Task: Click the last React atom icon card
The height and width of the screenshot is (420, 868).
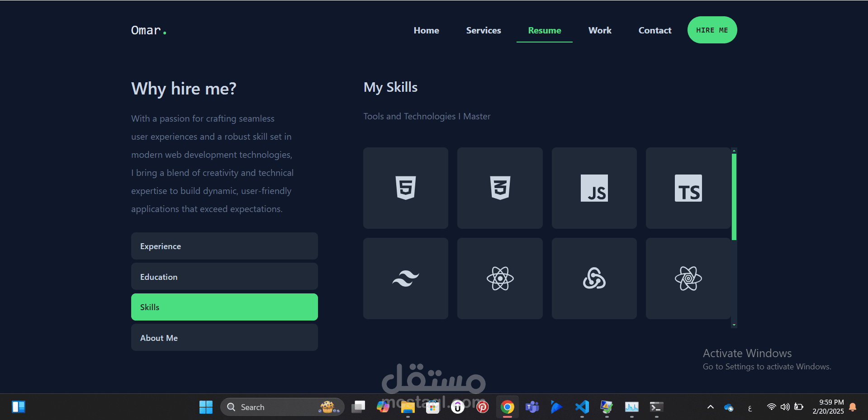Action: point(688,278)
